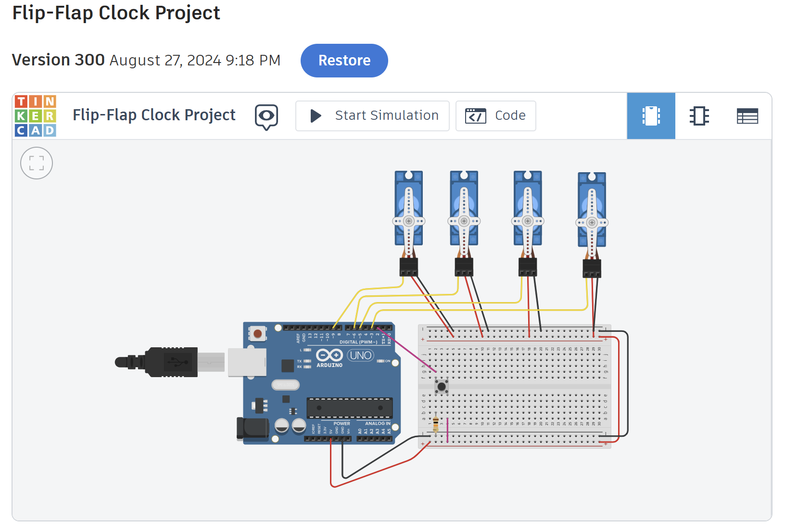This screenshot has height=532, width=785.
Task: Click the Arduino red reset button
Action: point(257,333)
